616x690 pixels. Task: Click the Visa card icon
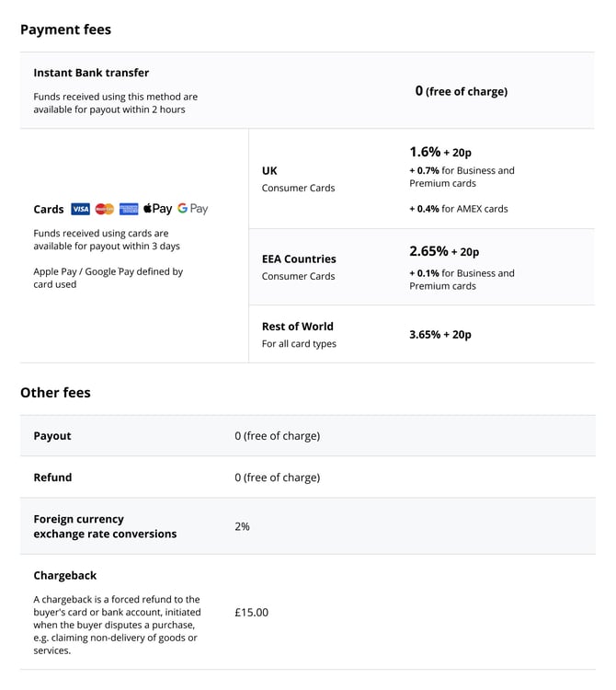[x=80, y=209]
